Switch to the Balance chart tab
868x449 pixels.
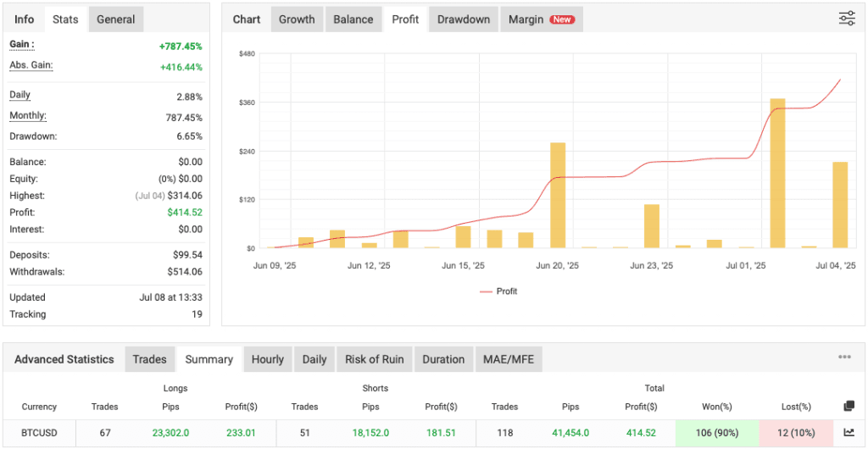click(x=353, y=19)
